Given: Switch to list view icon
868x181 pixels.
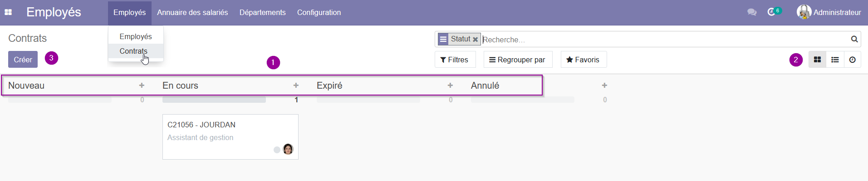Looking at the screenshot, I should [x=835, y=60].
